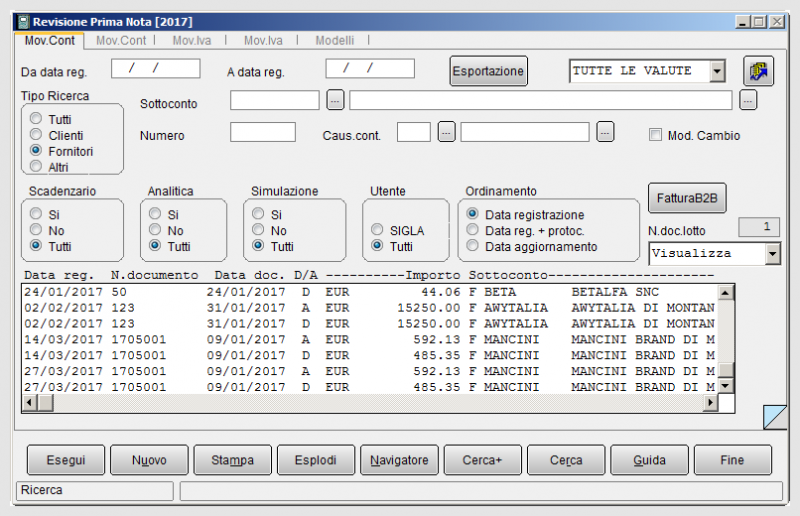This screenshot has width=800, height=516.
Task: Focus the A data reg. field
Action: pos(370,68)
